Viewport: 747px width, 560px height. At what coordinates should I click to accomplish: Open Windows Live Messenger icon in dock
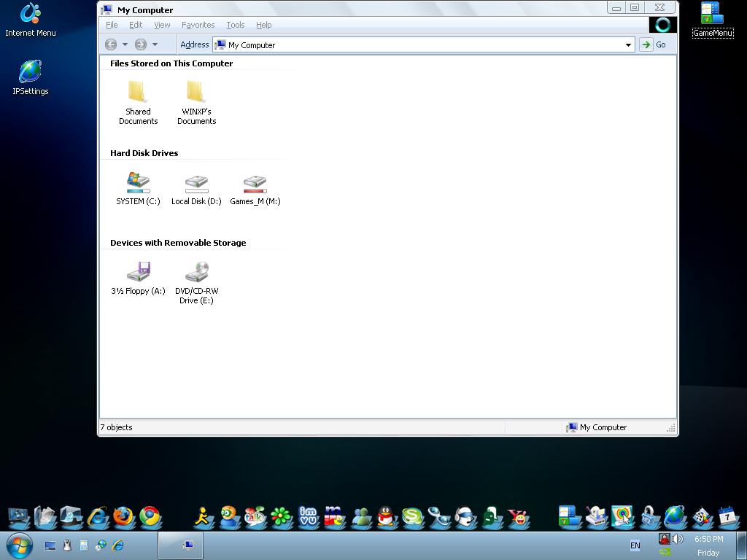361,517
